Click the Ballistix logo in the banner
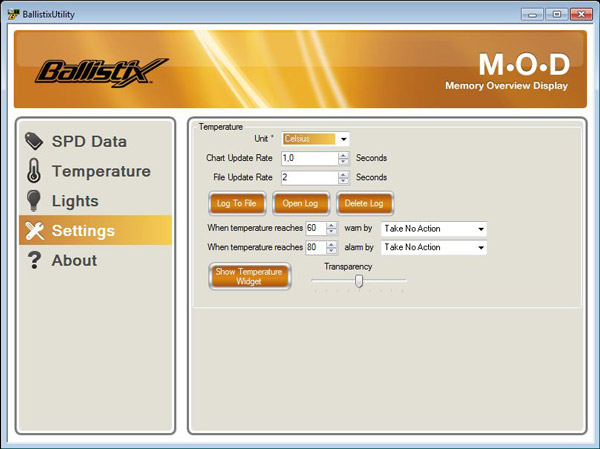Screen dimensions: 600x449 coord(102,72)
